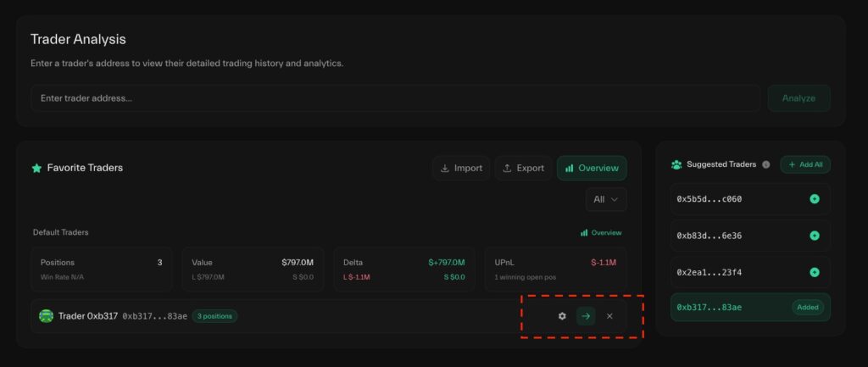868x367 pixels.
Task: Add suggested trader 0x5b5d...c060 with plus icon
Action: 815,199
